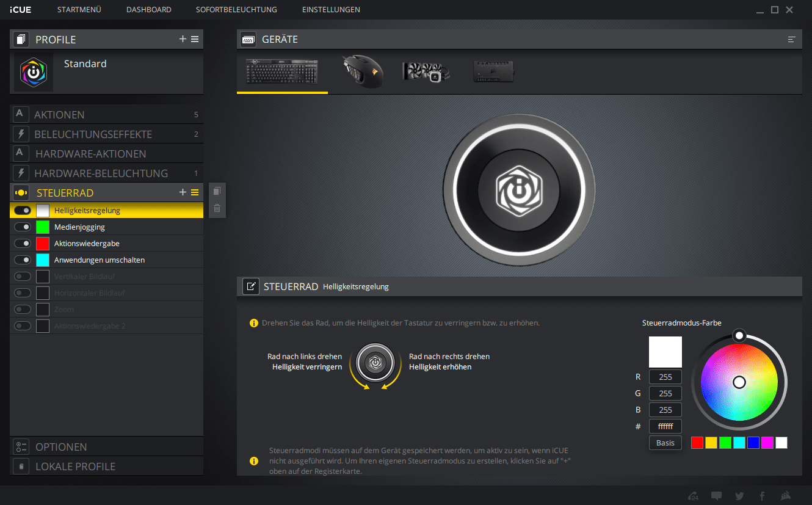Toggle Aktionswiedergabe mode switch
Screen dimensions: 812x505
coord(23,243)
